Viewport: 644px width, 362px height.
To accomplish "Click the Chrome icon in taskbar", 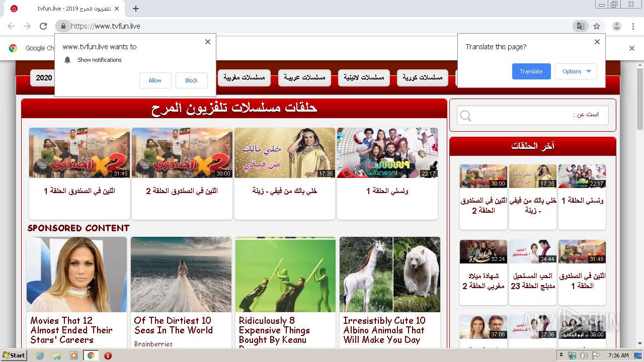I will click(x=91, y=355).
